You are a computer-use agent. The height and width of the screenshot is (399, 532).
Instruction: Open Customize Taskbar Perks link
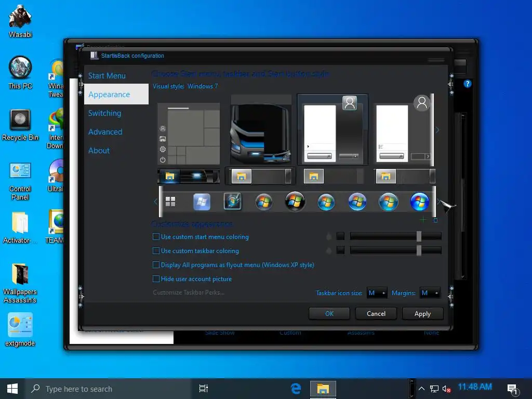point(188,292)
